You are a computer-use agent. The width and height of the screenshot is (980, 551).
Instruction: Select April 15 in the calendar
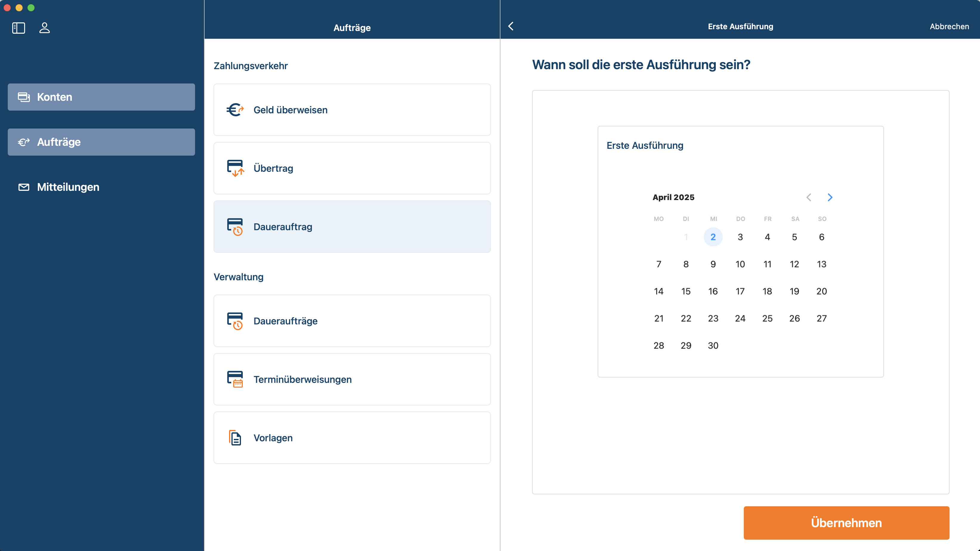(686, 291)
